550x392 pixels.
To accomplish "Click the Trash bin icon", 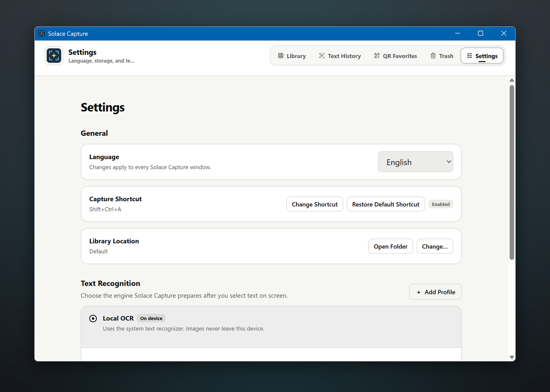I will pyautogui.click(x=433, y=56).
